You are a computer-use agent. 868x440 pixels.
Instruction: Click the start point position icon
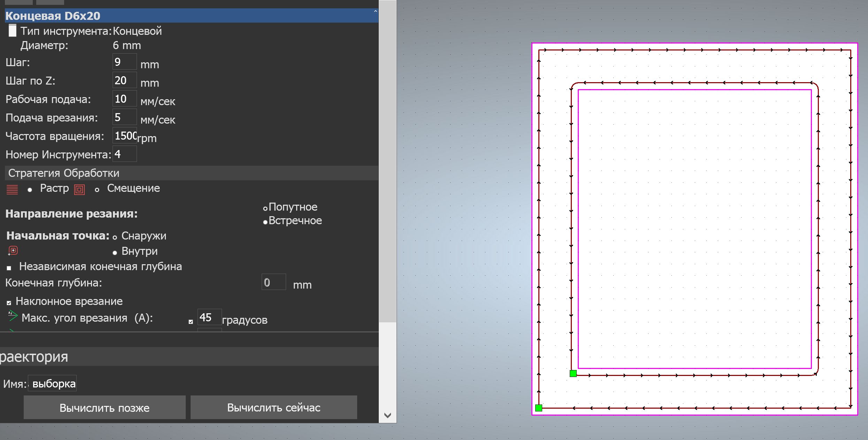13,251
